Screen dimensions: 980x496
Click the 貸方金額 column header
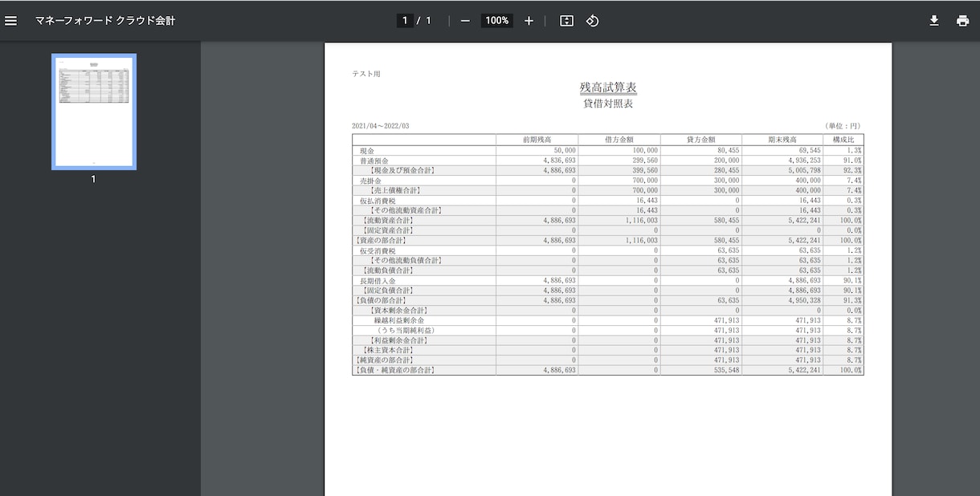click(x=701, y=140)
